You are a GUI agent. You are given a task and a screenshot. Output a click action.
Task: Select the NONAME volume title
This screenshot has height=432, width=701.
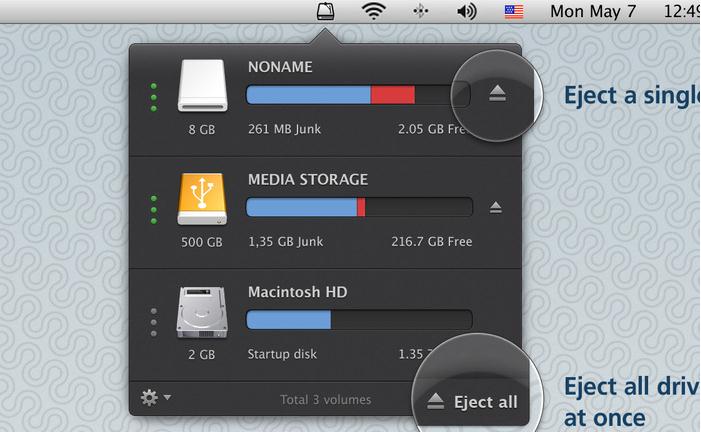pyautogui.click(x=280, y=67)
